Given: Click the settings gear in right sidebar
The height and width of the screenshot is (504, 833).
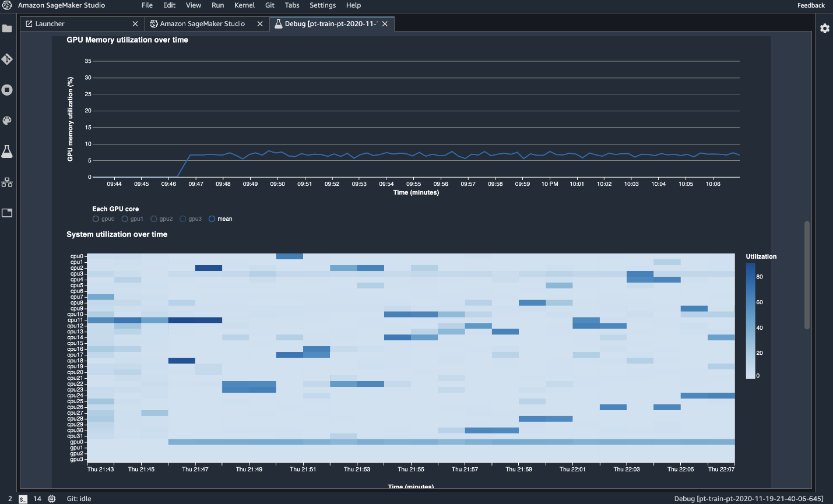Looking at the screenshot, I should pyautogui.click(x=824, y=29).
